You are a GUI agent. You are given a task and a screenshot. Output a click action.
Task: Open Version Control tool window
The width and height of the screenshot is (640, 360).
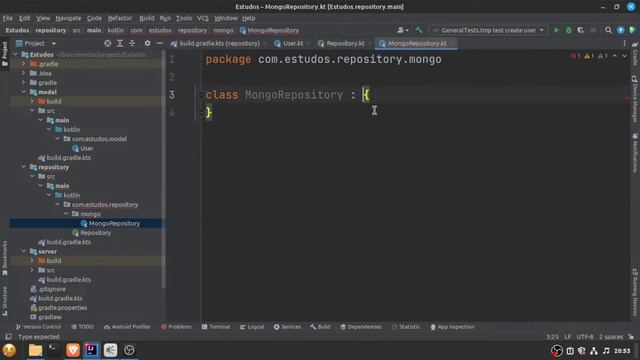pyautogui.click(x=38, y=327)
